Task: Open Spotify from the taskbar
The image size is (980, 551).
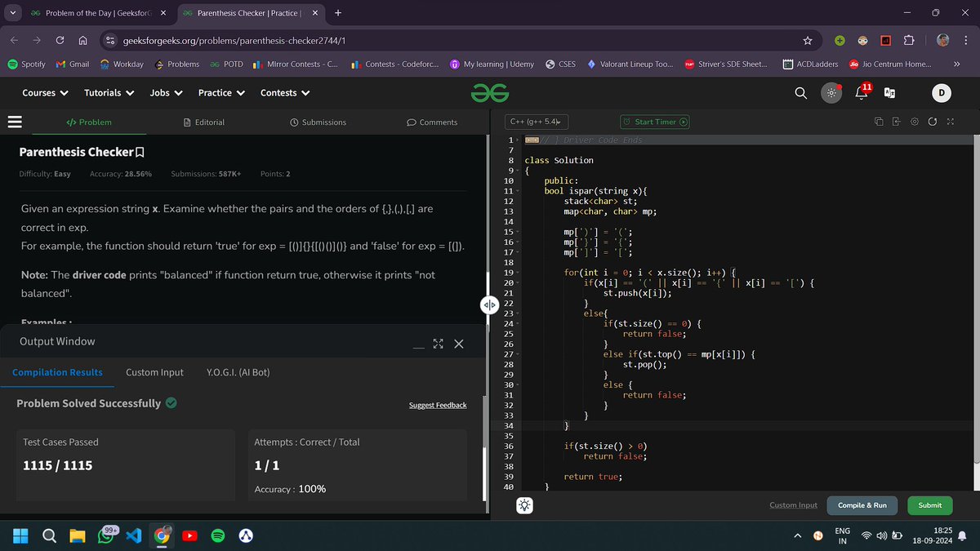Action: (217, 536)
